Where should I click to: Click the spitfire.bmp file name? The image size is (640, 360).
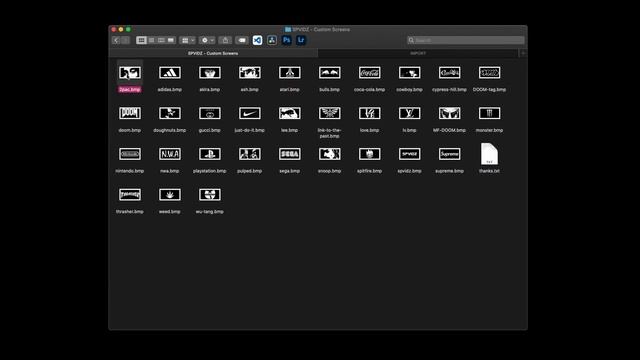pos(370,171)
